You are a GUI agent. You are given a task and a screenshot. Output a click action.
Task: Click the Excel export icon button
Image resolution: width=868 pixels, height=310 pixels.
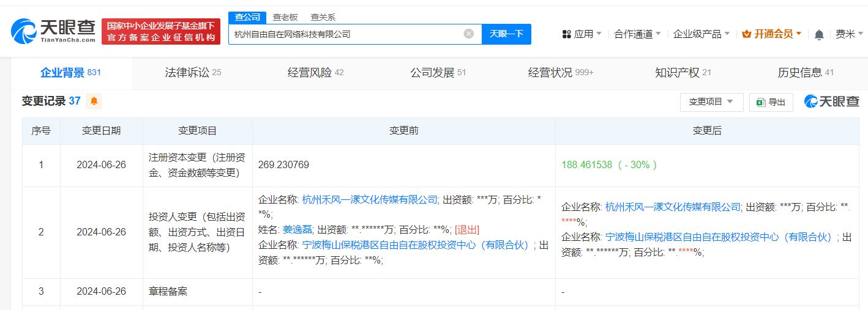tap(771, 102)
